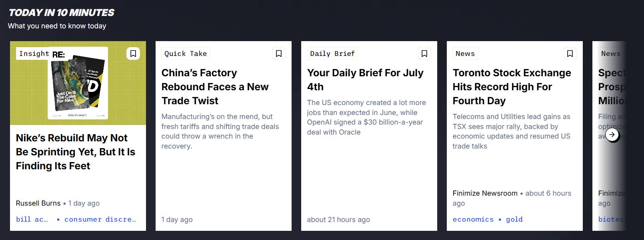Click the 'Insight' category label

pyautogui.click(x=34, y=54)
